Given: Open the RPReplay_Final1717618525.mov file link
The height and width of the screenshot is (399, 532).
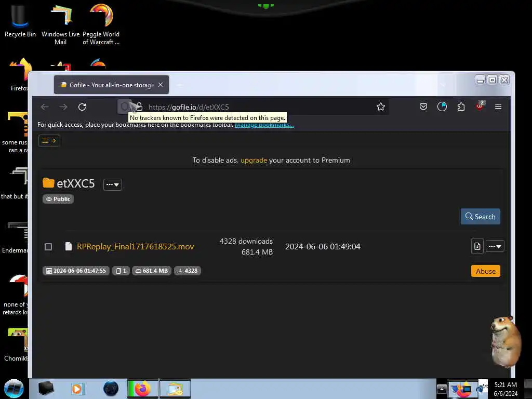Looking at the screenshot, I should [136, 247].
